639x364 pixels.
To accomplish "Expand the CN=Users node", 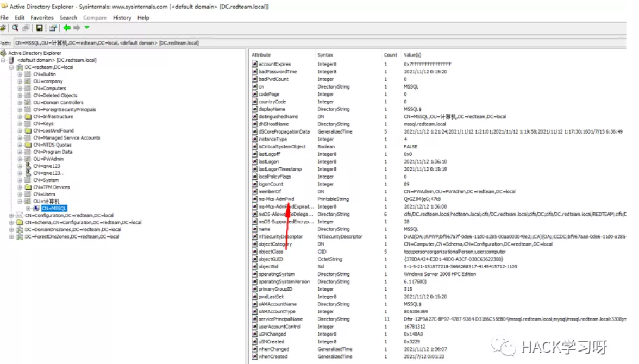I will tap(20, 194).
